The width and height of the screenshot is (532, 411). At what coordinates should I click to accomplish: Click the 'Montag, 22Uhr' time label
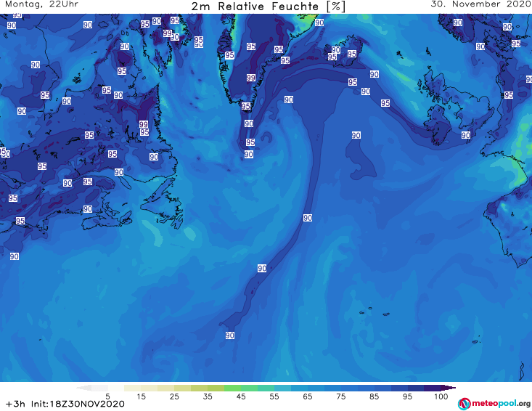[41, 4]
